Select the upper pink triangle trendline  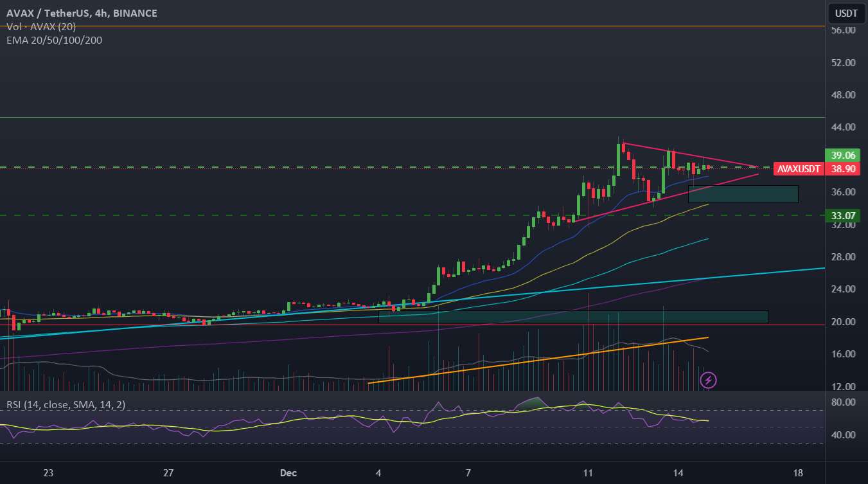[x=691, y=155]
